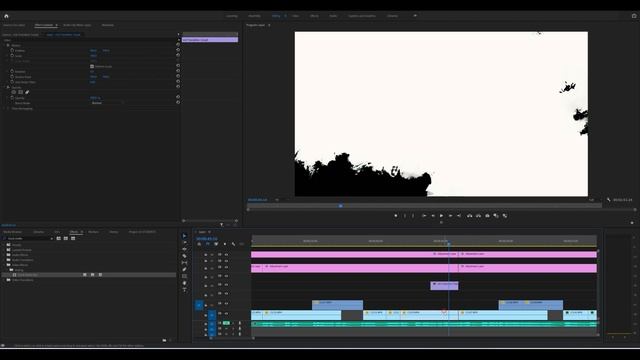This screenshot has height=360, width=640.
Task: Select the Pen tool in tools panel
Action: coord(184,269)
